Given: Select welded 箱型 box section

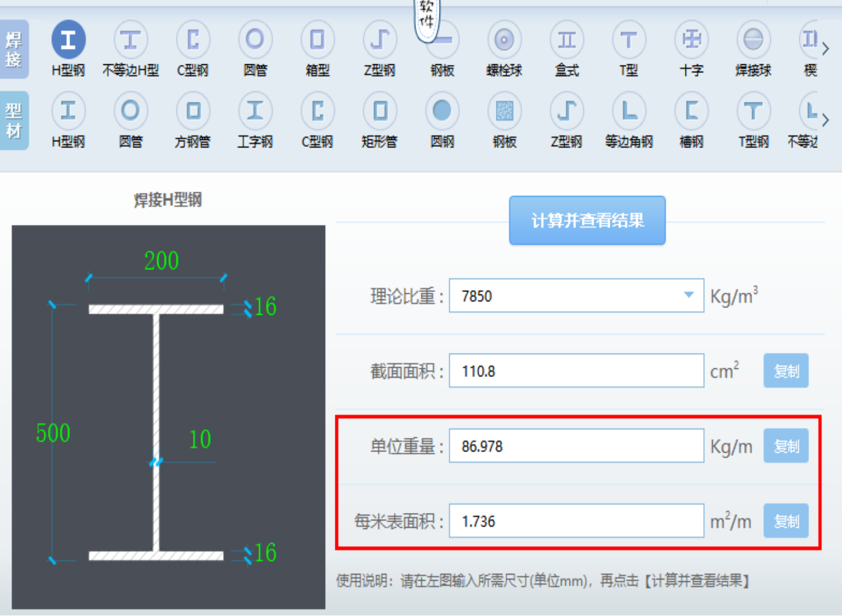Looking at the screenshot, I should [318, 40].
